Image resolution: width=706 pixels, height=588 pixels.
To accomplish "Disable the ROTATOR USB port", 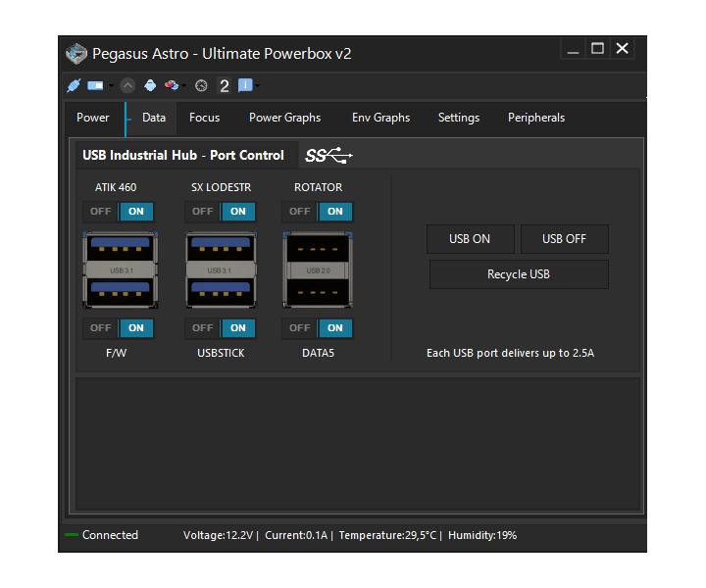I will [x=300, y=211].
